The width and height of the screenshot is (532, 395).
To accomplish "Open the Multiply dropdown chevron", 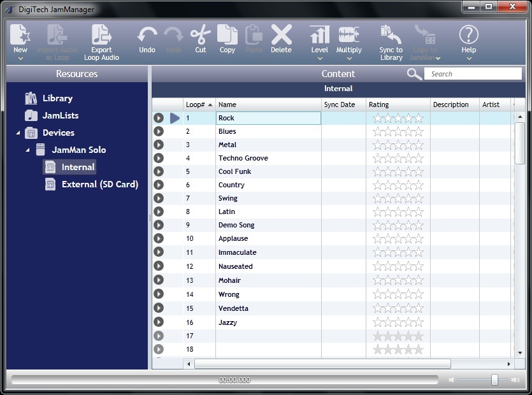I will coord(349,59).
